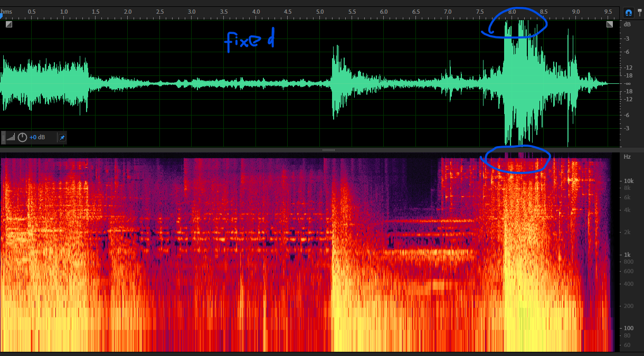
Task: Click the dB label on the amplitude scale
Action: (x=627, y=24)
